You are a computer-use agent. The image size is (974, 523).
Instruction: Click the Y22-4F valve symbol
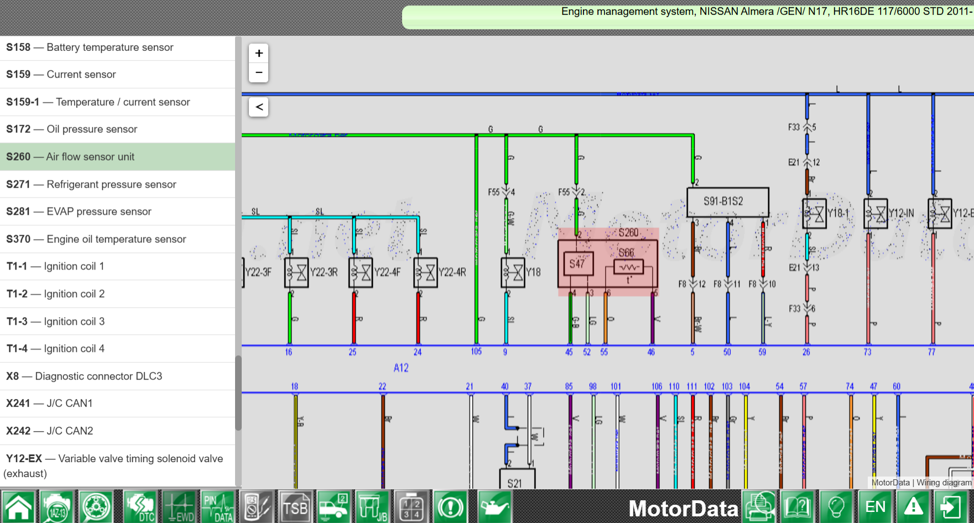coord(360,273)
